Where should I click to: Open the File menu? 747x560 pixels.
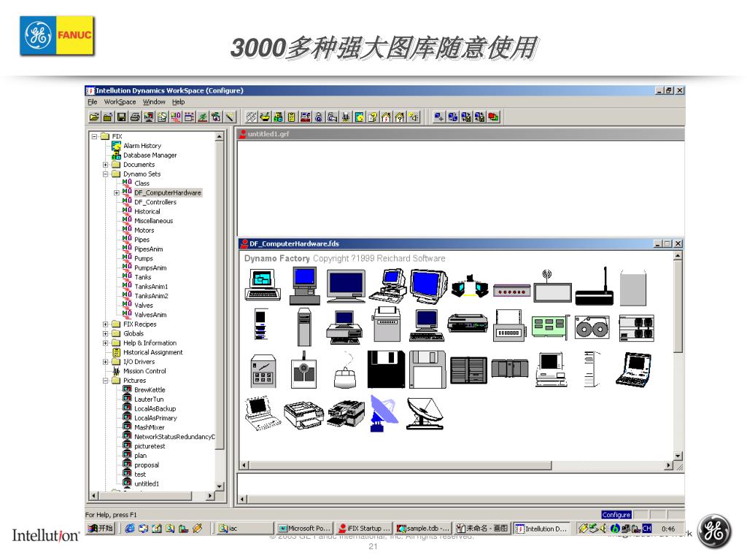tap(93, 102)
